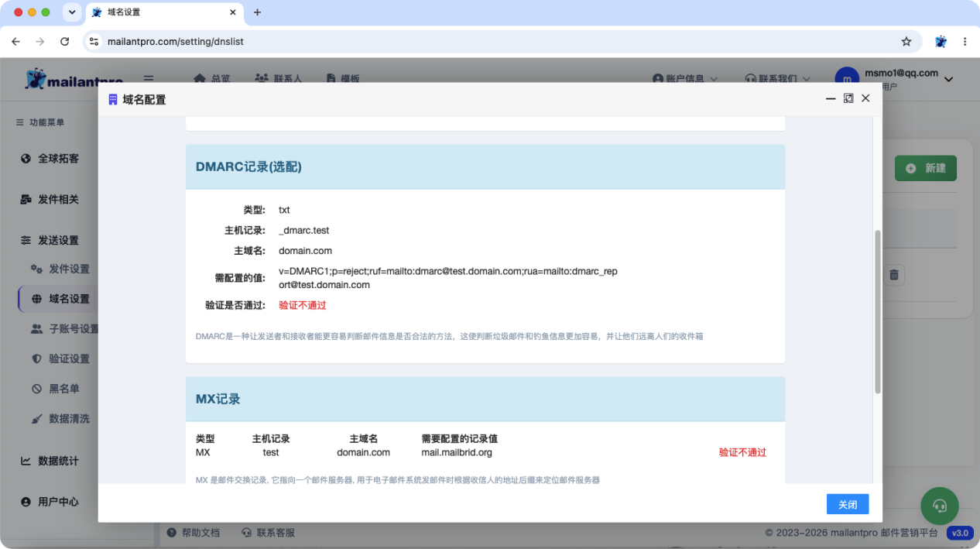The image size is (980, 549).
Task: Click the 全球拓客 globe icon
Action: pyautogui.click(x=26, y=159)
